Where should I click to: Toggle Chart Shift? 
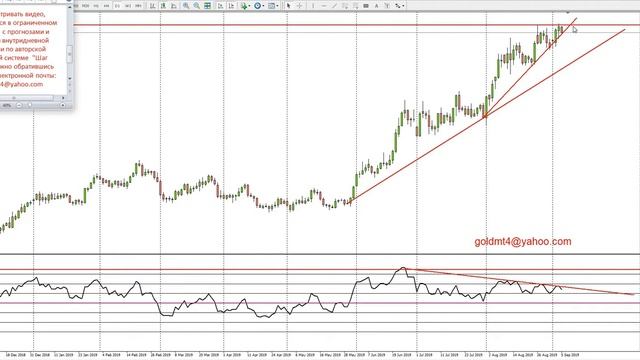(x=231, y=6)
